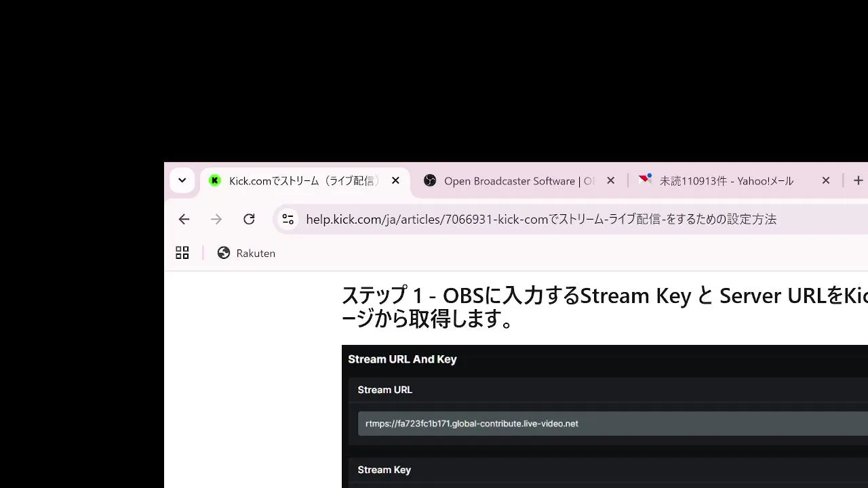This screenshot has height=488, width=868.
Task: Go forward to the next page
Action: (x=216, y=219)
